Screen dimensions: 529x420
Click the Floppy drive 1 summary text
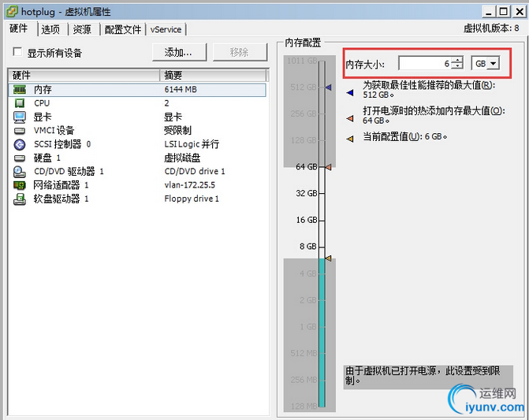click(x=192, y=199)
